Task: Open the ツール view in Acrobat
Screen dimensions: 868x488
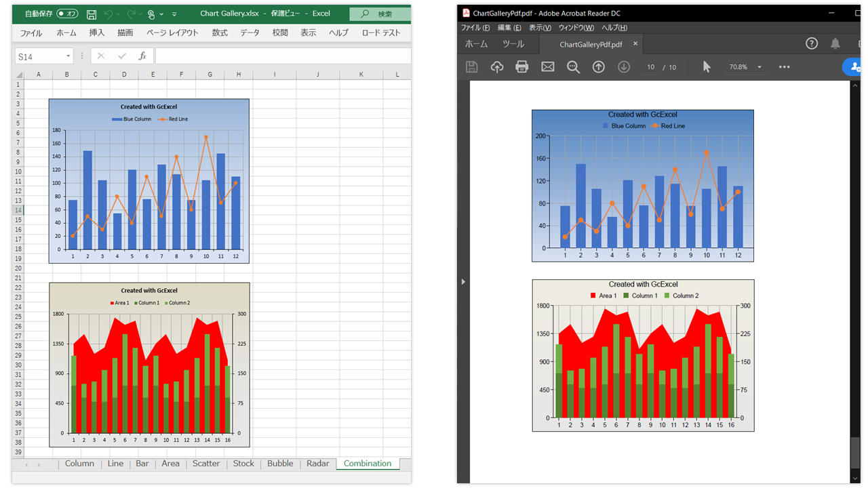Action: pos(513,44)
